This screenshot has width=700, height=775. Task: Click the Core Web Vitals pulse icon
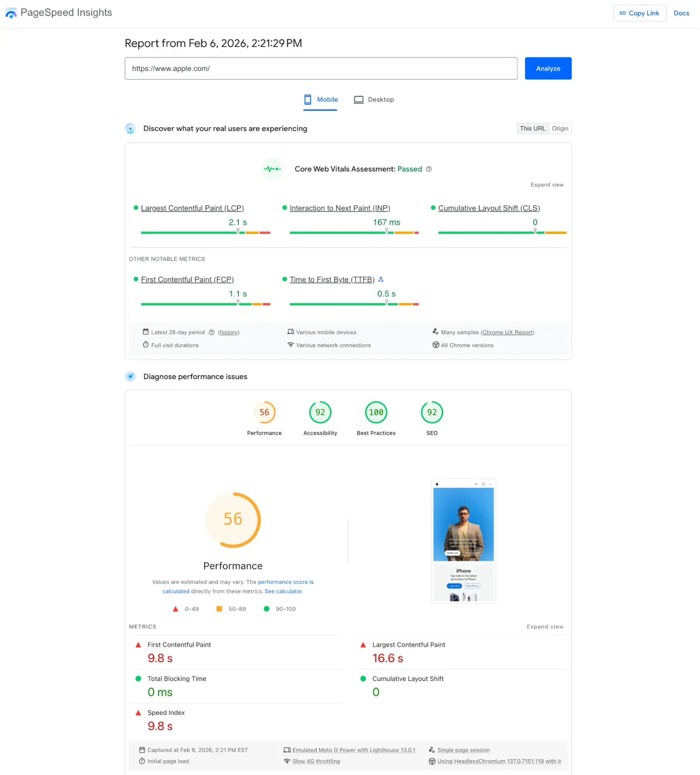point(273,169)
